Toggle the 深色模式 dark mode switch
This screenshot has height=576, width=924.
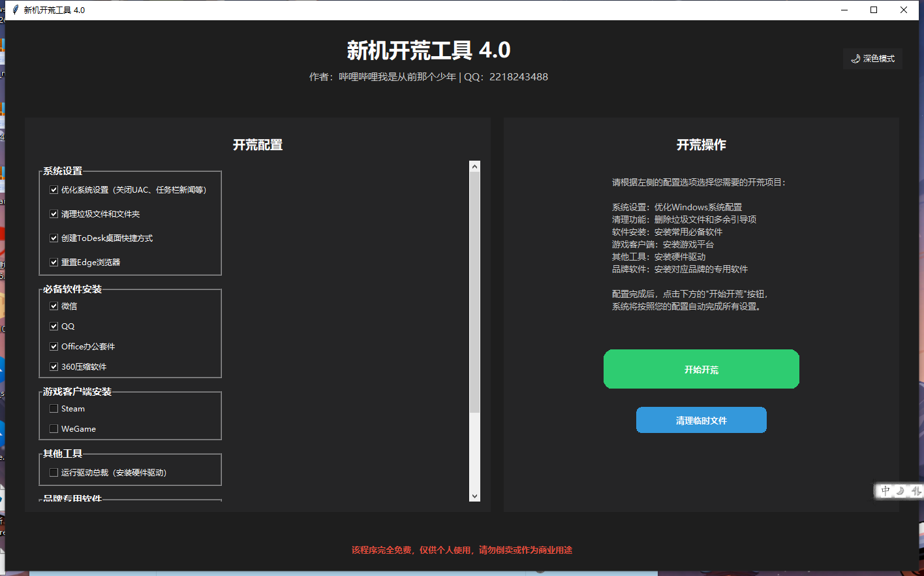tap(872, 58)
